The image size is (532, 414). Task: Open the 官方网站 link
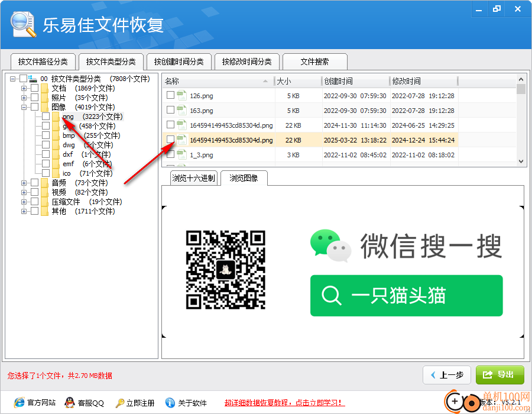pos(41,403)
